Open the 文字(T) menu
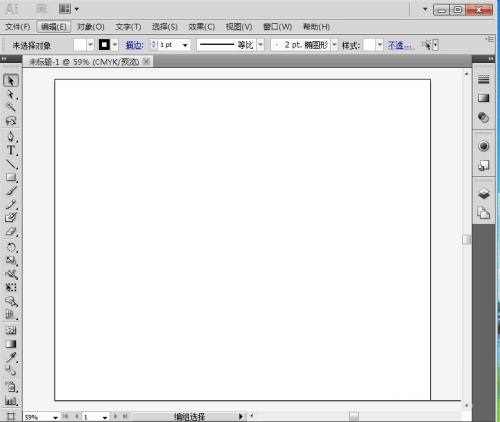Image resolution: width=500 pixels, height=422 pixels. coord(128,27)
